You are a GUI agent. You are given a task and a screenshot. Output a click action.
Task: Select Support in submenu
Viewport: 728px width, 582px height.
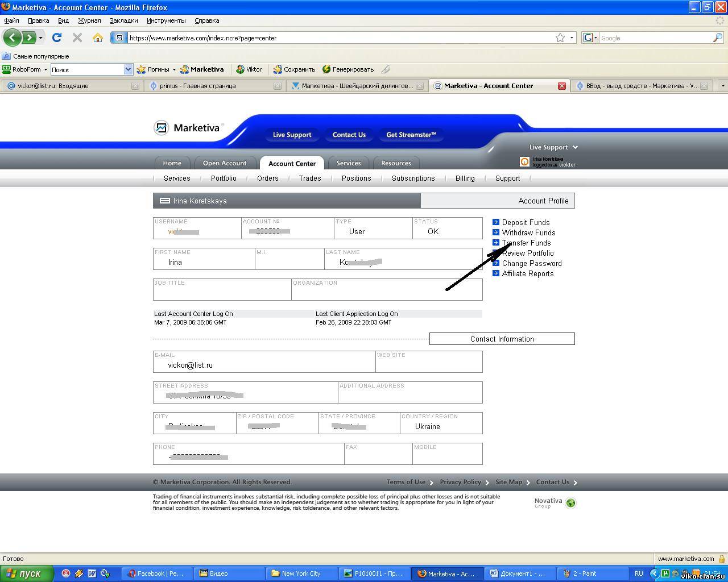507,178
